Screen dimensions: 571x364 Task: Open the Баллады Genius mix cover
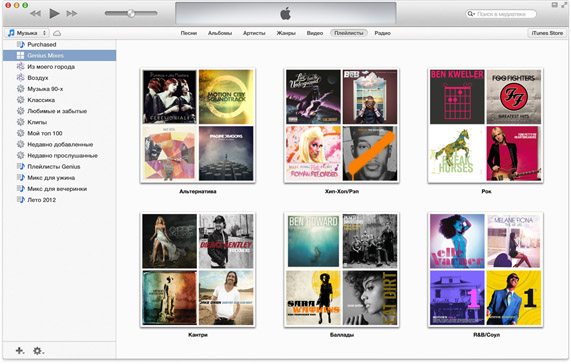[342, 269]
